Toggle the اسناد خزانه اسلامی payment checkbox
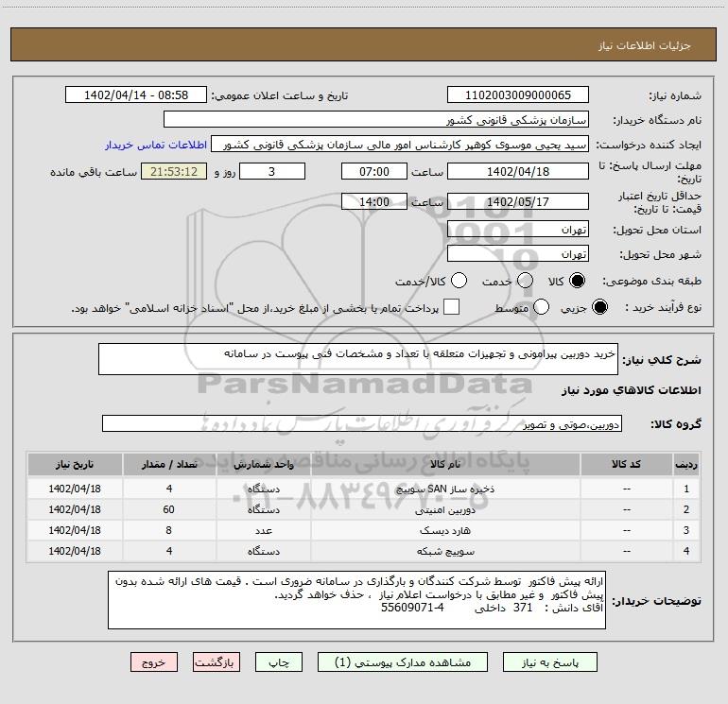728x704 pixels. (x=451, y=307)
